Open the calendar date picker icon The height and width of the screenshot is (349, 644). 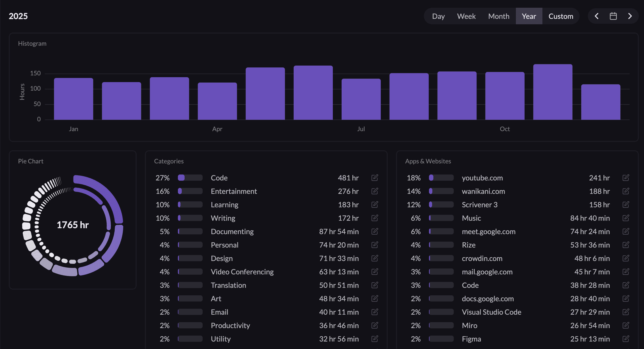click(x=613, y=16)
